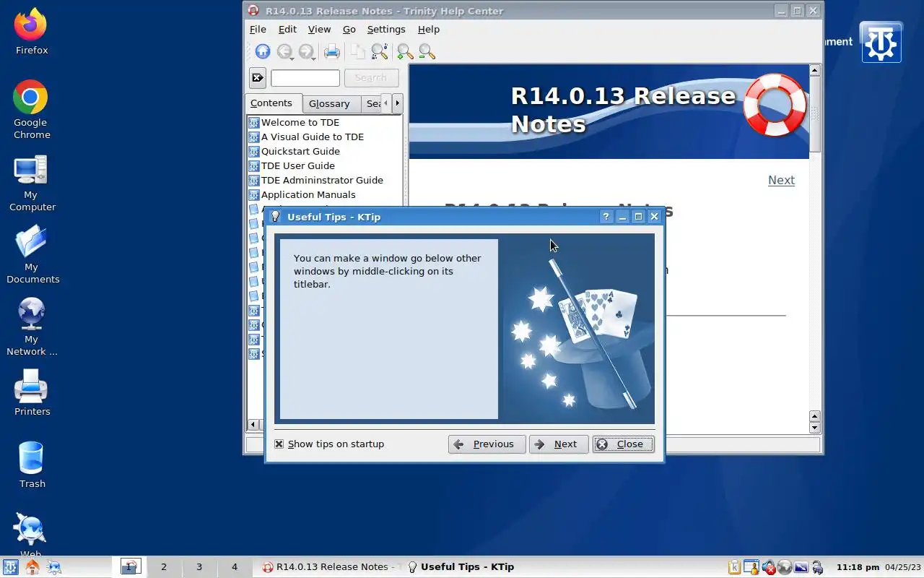Click the Back arrow in Help Center toolbar
The image size is (924, 578).
coord(284,51)
